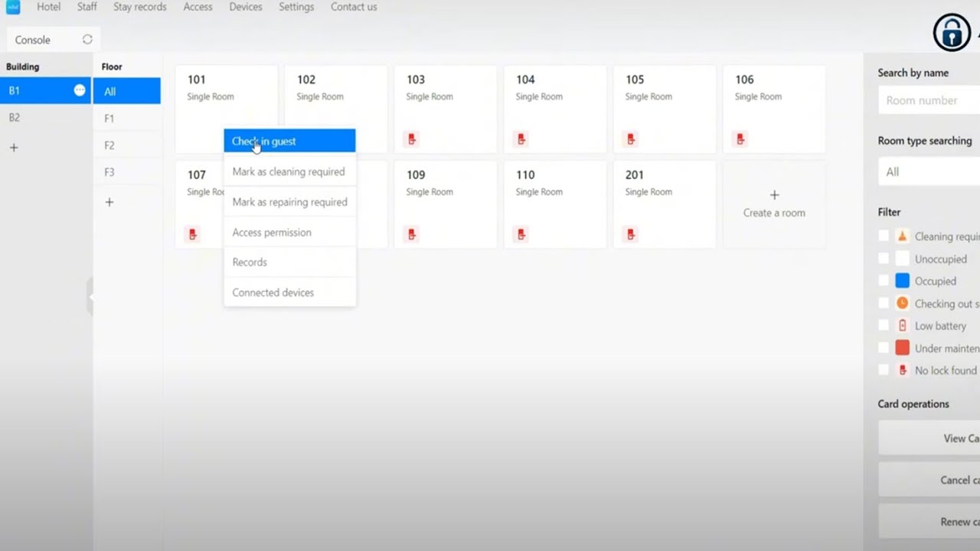Open the Devices top menu
The height and width of the screenshot is (551, 980).
246,7
